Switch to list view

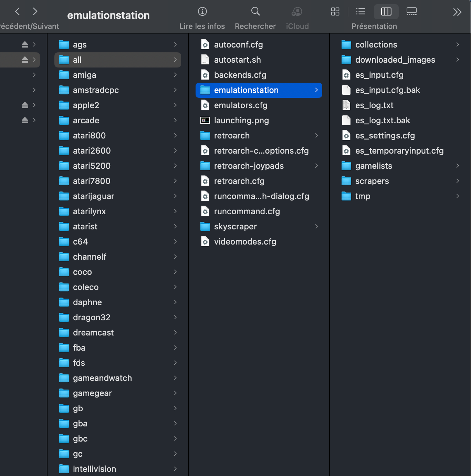point(360,12)
